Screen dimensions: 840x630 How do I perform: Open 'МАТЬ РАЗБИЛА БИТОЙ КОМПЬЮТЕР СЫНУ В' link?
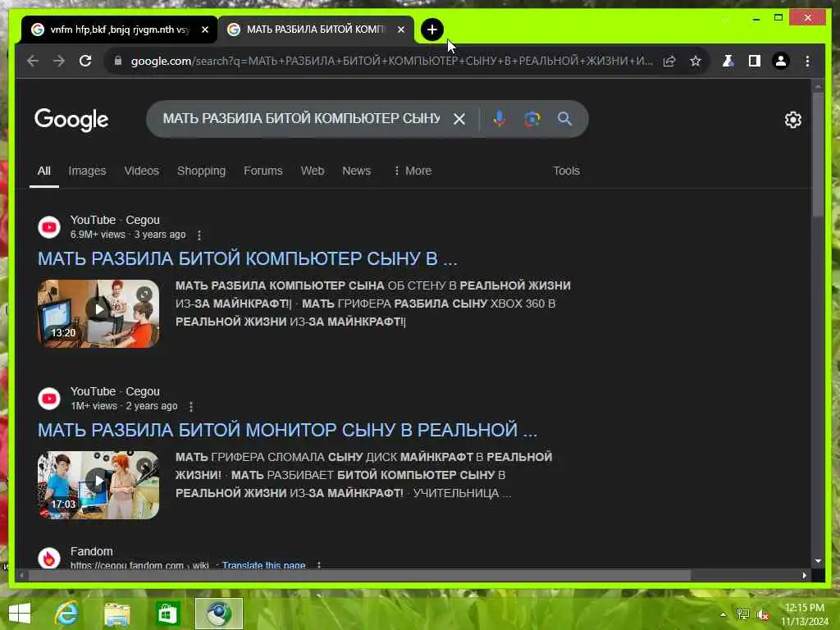pos(248,258)
